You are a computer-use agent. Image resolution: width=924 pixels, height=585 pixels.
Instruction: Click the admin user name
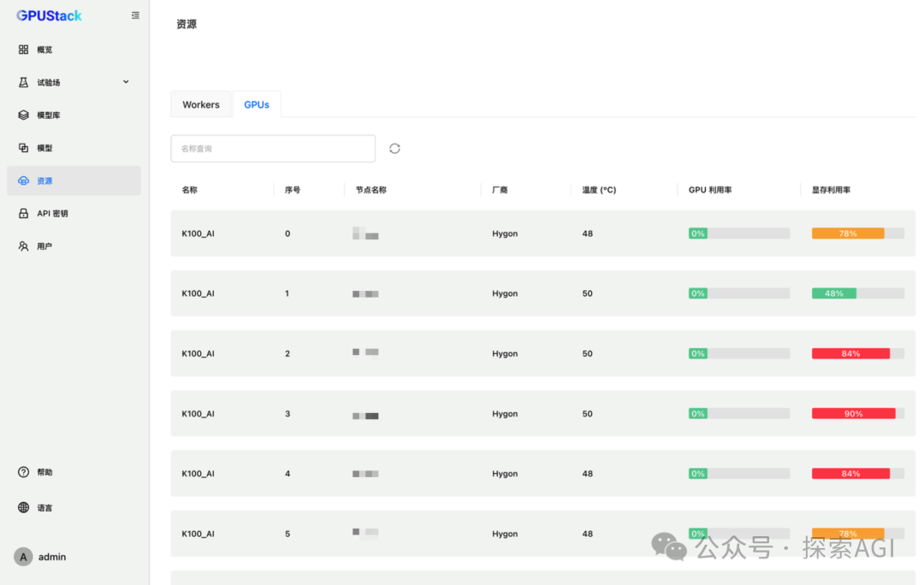tap(52, 557)
